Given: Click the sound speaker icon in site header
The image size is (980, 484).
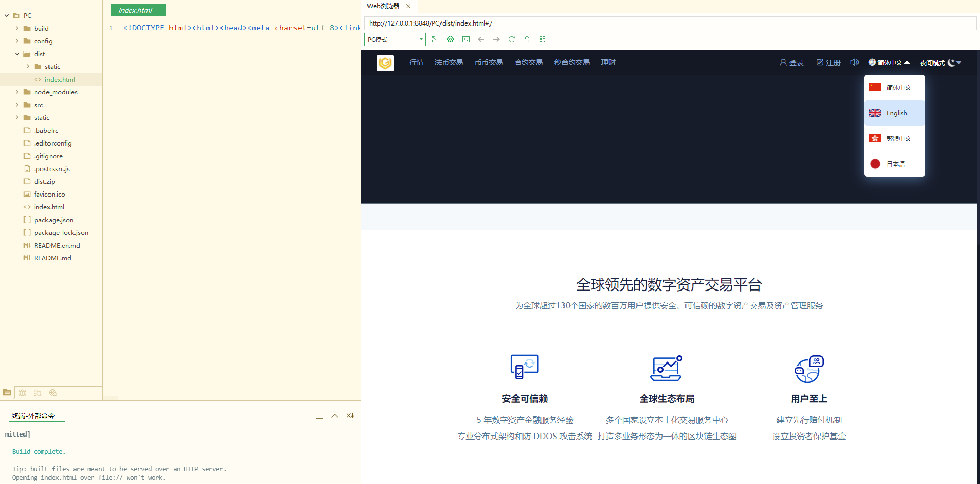Looking at the screenshot, I should tap(854, 62).
